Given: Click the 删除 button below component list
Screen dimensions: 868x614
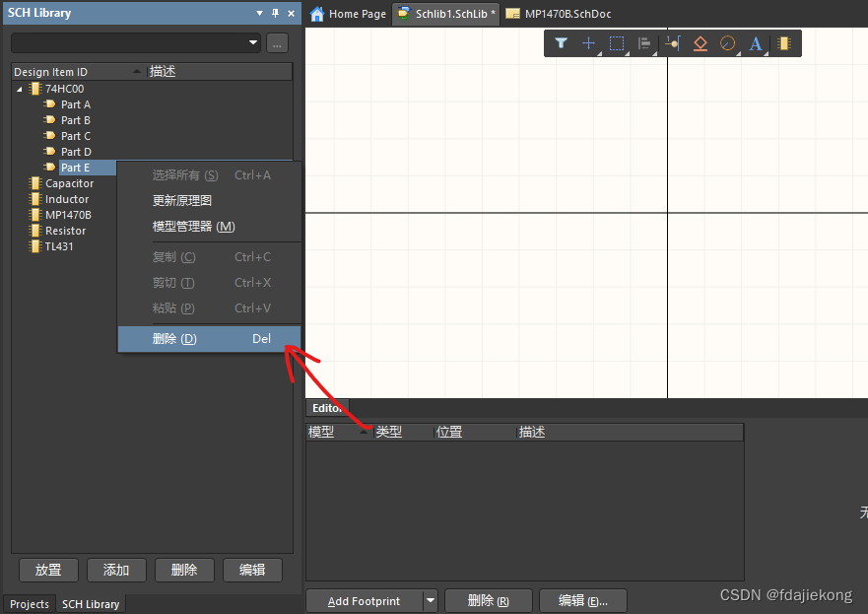Looking at the screenshot, I should [x=184, y=570].
